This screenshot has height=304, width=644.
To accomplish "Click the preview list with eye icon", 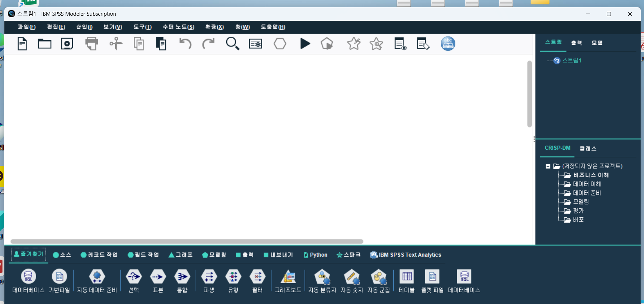I will [x=401, y=44].
